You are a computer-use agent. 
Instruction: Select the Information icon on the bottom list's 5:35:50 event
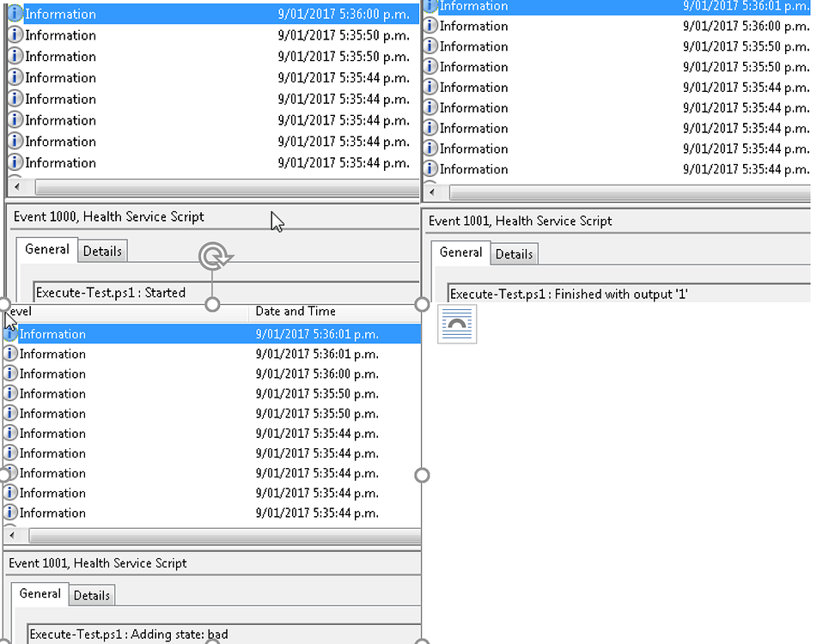pos(10,393)
